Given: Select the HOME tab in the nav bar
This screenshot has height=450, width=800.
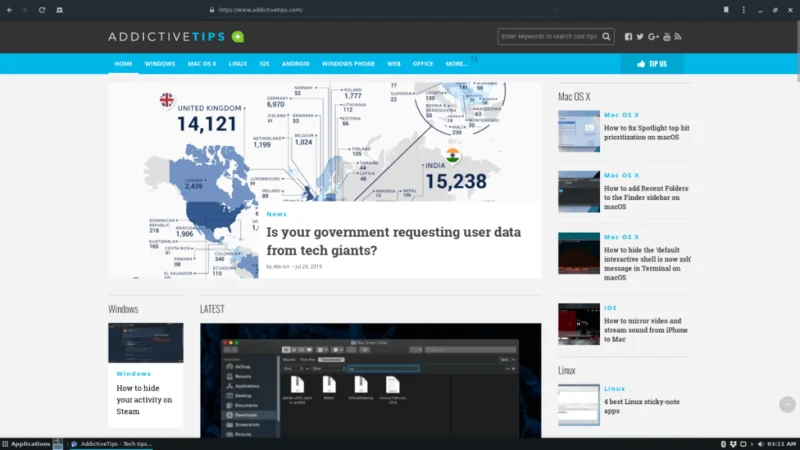Looking at the screenshot, I should click(x=123, y=64).
